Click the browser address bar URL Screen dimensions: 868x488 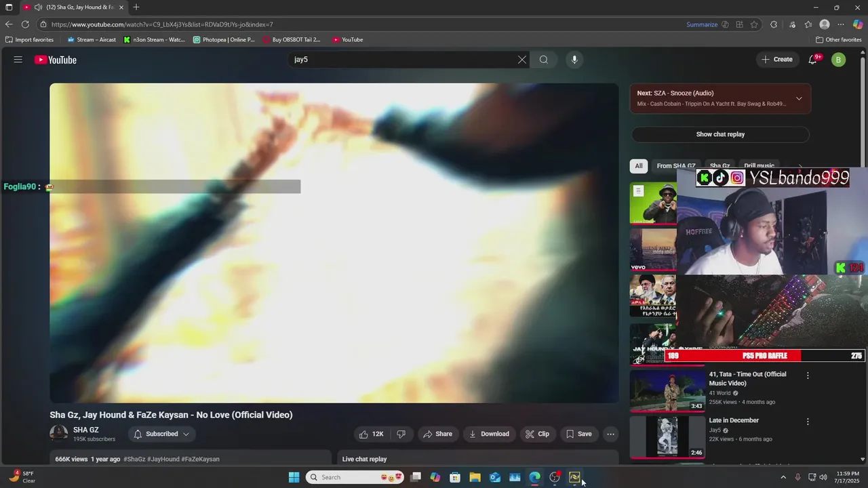pyautogui.click(x=163, y=24)
